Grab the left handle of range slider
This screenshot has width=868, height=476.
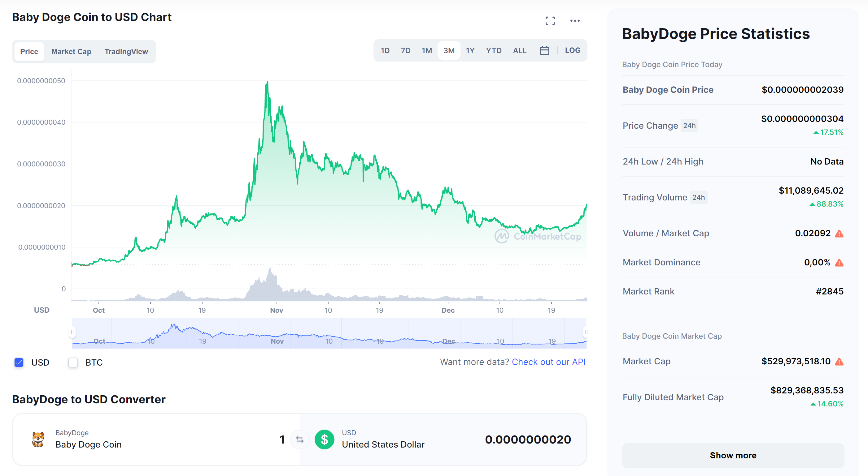(x=72, y=332)
